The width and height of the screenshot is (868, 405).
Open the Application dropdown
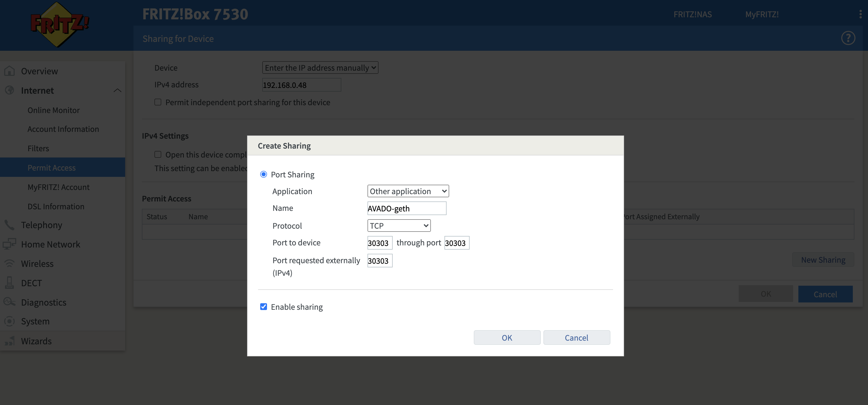click(x=408, y=191)
